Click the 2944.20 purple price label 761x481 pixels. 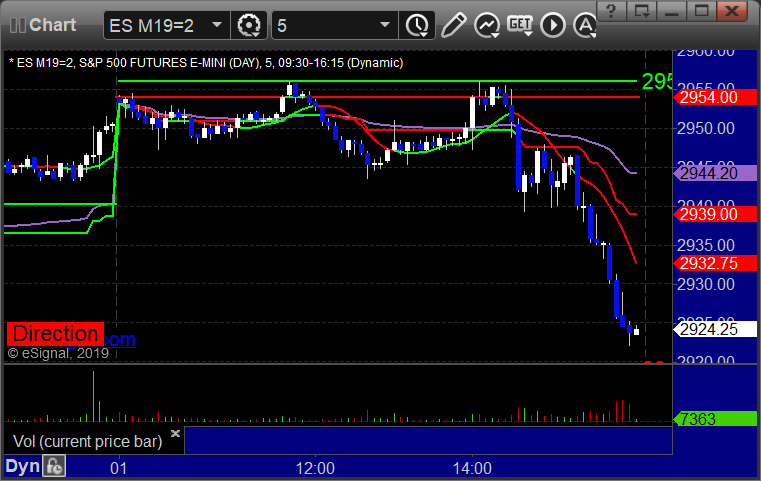tap(715, 173)
